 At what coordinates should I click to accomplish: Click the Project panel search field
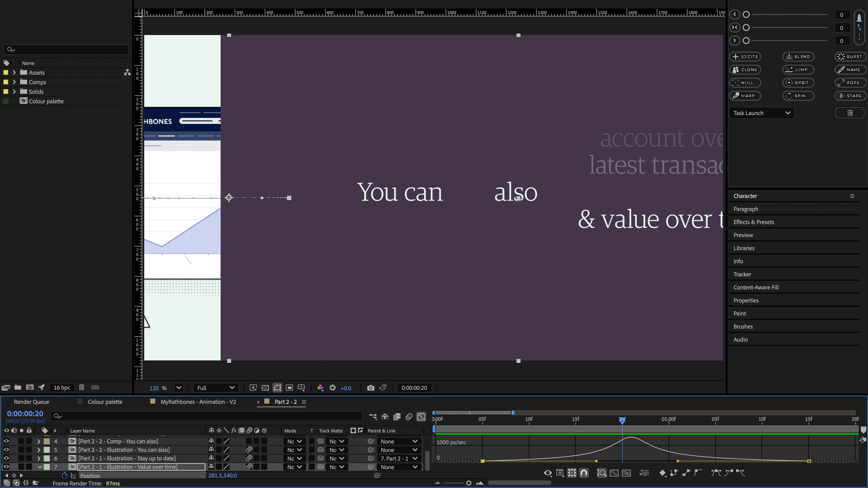click(x=68, y=50)
